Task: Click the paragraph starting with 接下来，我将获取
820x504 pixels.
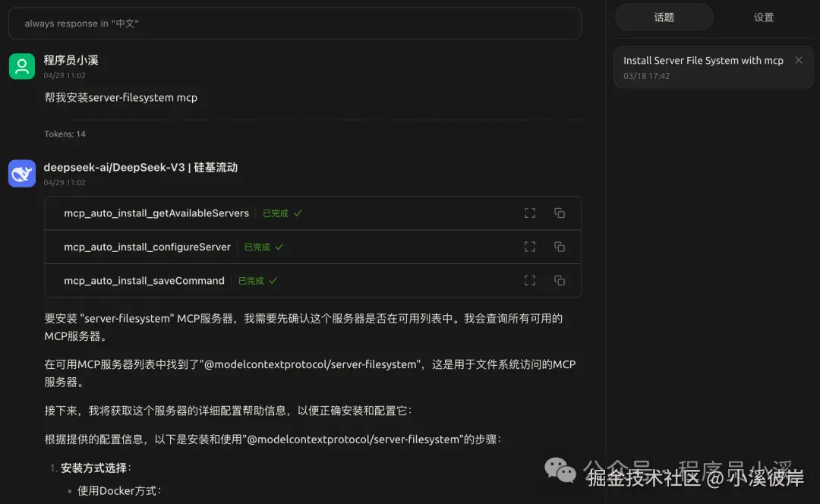Action: (228, 411)
